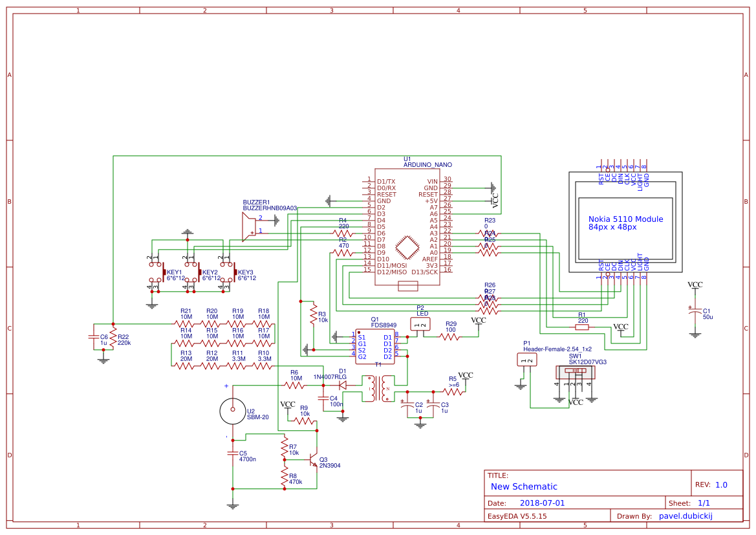
Task: Click the TITLE field New Schematic
Action: (x=523, y=486)
